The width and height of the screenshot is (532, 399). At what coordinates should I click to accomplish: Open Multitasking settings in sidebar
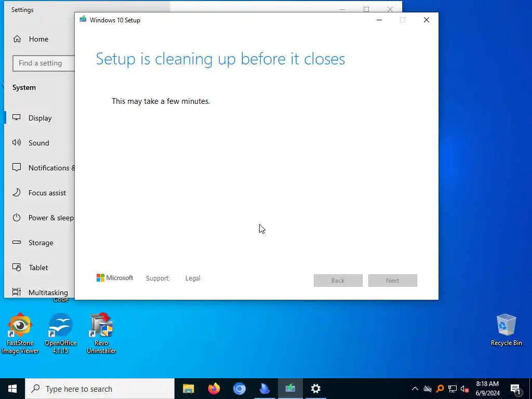(x=39, y=292)
